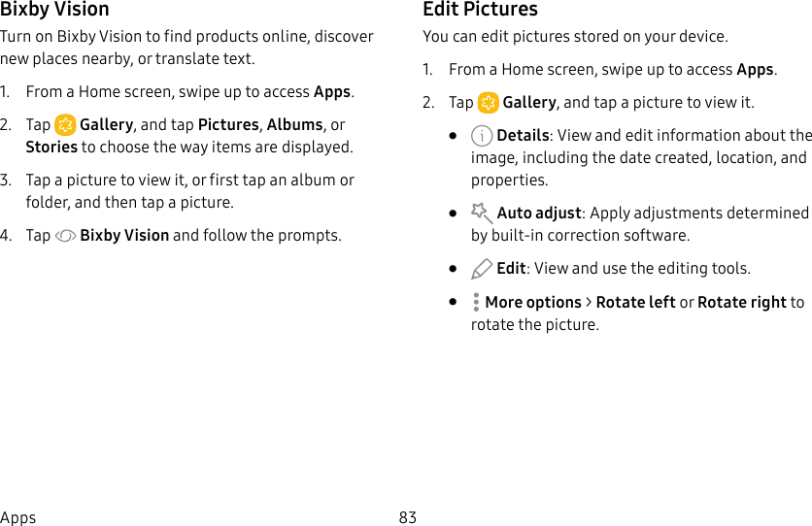
Task: Click the bold More options label
Action: 533,302
